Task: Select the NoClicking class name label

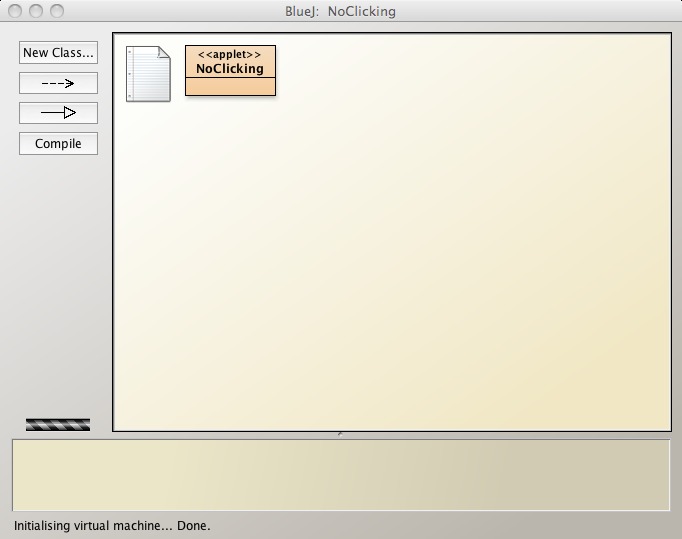Action: (230, 69)
